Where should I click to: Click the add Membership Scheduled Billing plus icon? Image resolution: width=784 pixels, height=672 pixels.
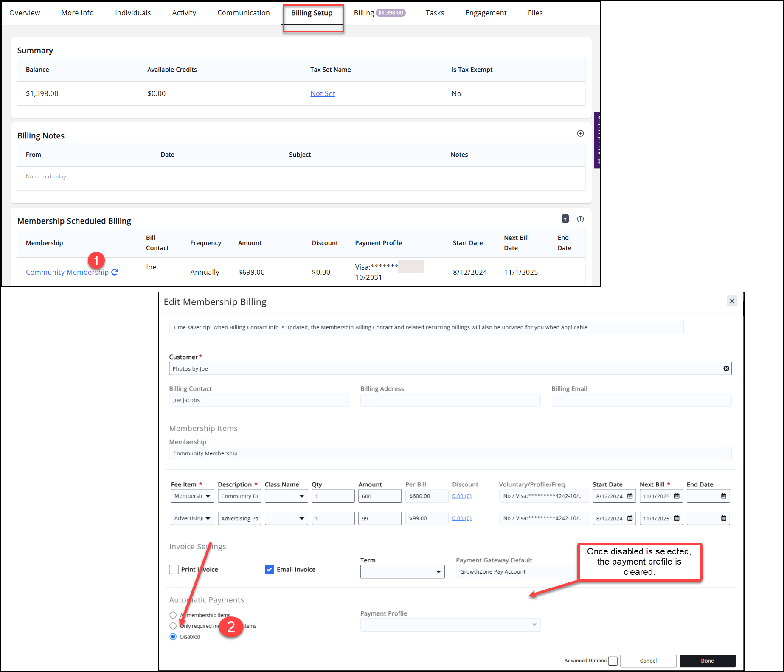580,219
